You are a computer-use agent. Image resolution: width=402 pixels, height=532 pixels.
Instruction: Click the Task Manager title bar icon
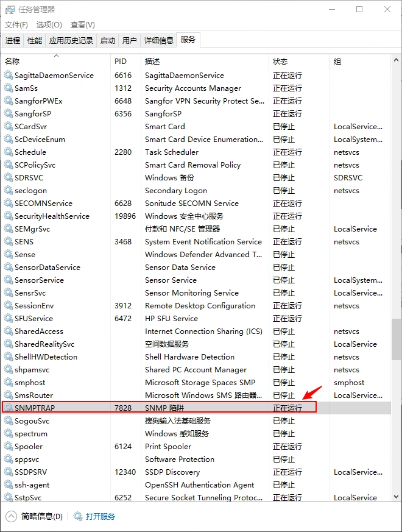[10, 10]
